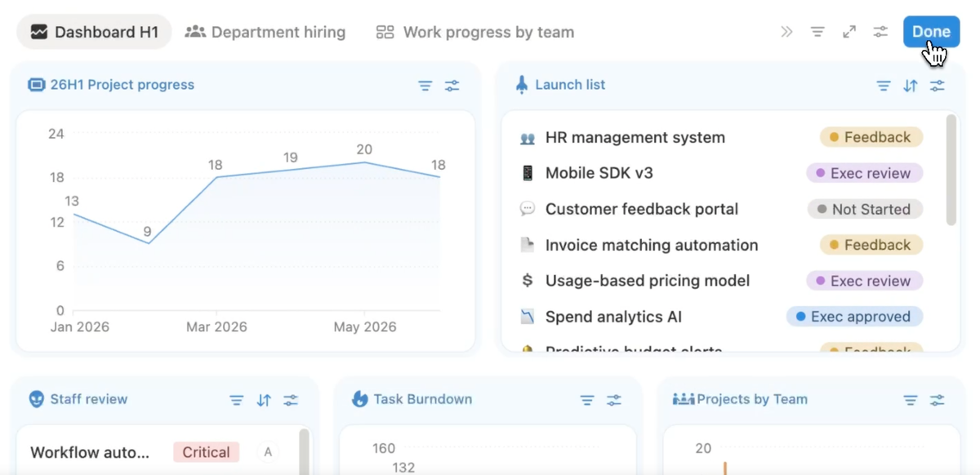Open Mobile SDK v3 item
Image resolution: width=980 pixels, height=475 pixels.
(x=599, y=173)
